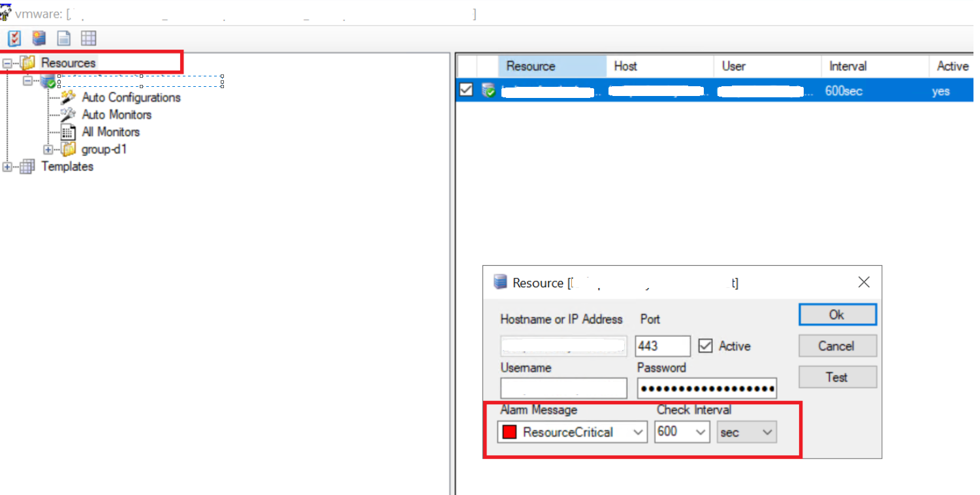The width and height of the screenshot is (980, 495).
Task: Select the Templates label in the tree
Action: click(67, 167)
